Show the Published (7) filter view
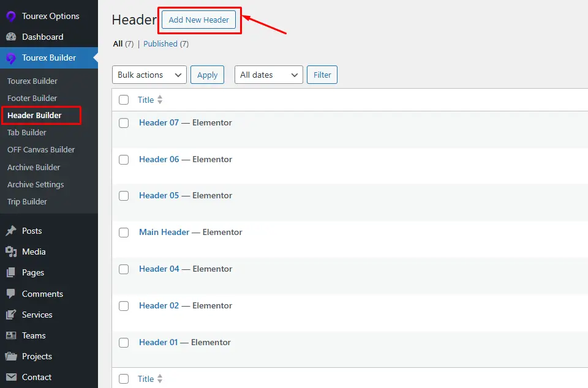Viewport: 588px width, 388px height. click(166, 44)
